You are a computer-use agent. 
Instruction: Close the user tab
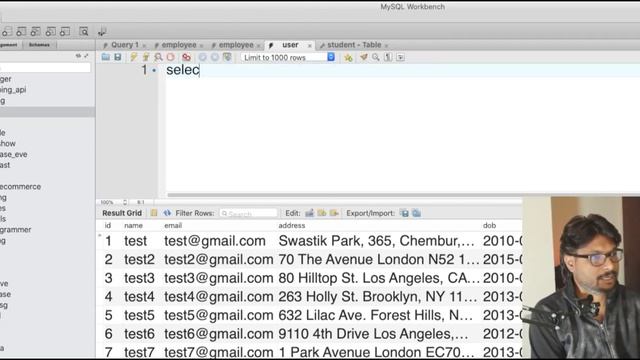pyautogui.click(x=309, y=45)
